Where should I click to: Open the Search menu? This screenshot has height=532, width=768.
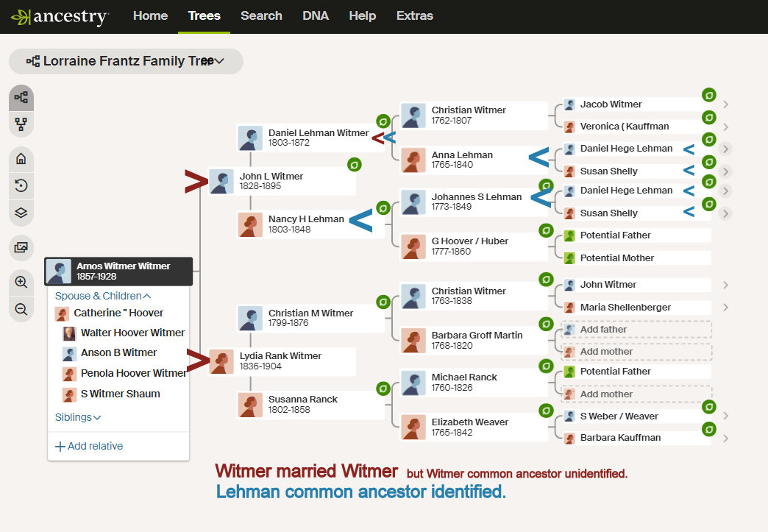[x=261, y=16]
